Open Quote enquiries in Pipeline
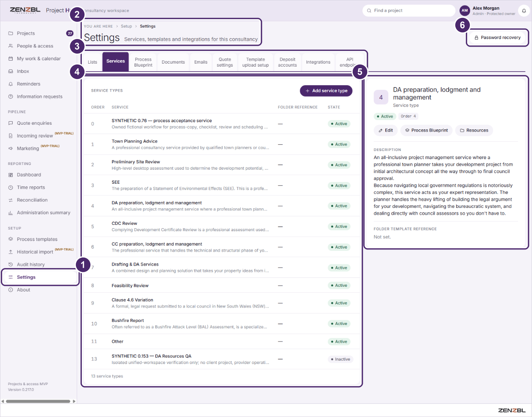532x417 pixels. (x=34, y=123)
